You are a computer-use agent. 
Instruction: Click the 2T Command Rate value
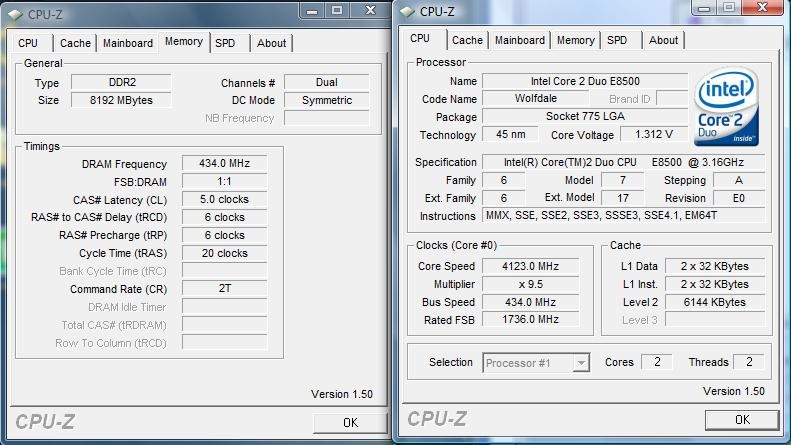click(x=224, y=289)
